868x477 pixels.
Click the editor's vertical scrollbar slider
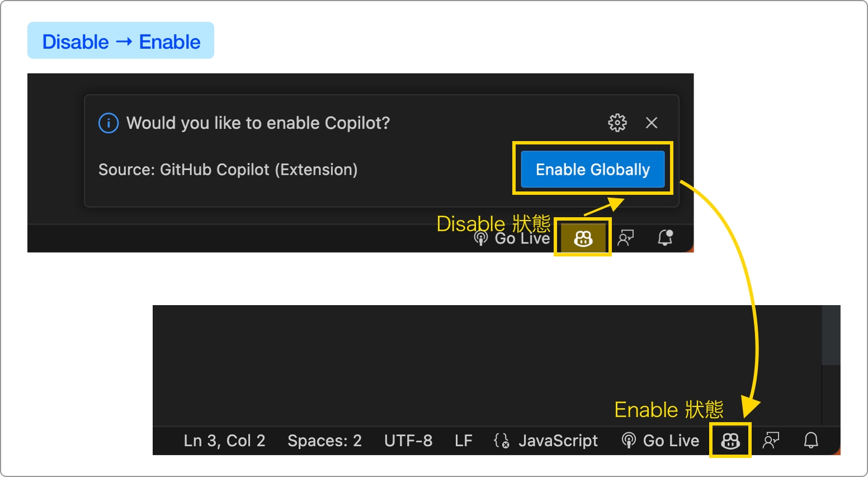[x=831, y=335]
